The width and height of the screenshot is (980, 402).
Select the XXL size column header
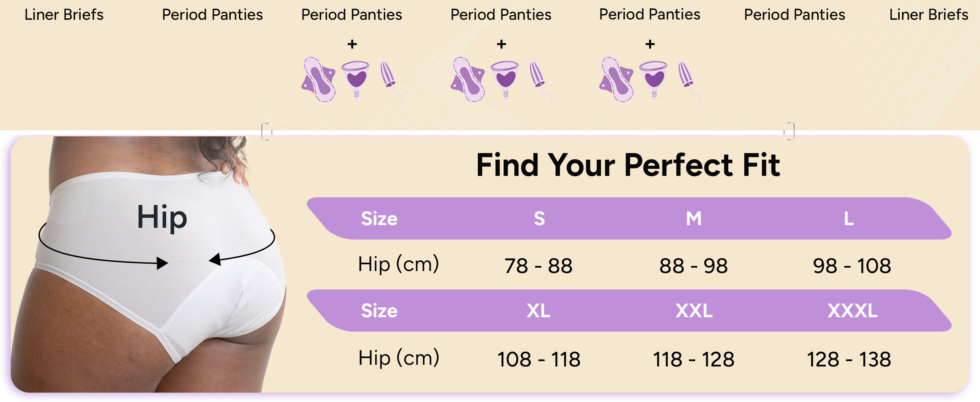tap(694, 311)
